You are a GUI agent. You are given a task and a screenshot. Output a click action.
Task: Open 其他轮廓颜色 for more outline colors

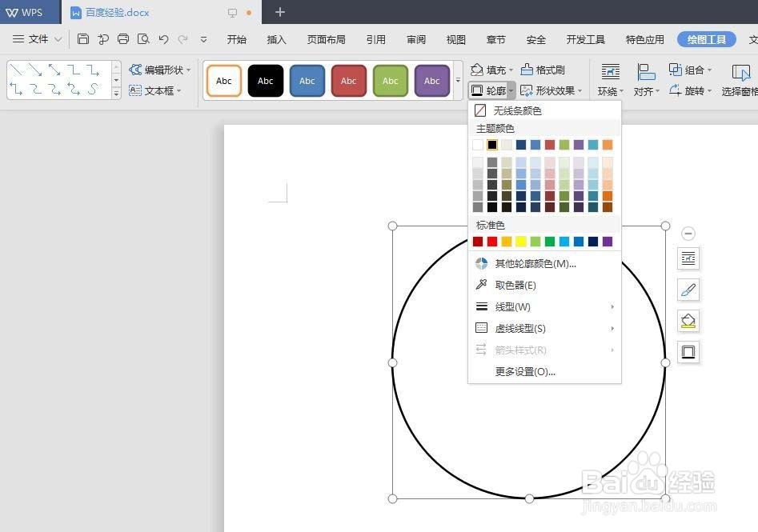[534, 263]
